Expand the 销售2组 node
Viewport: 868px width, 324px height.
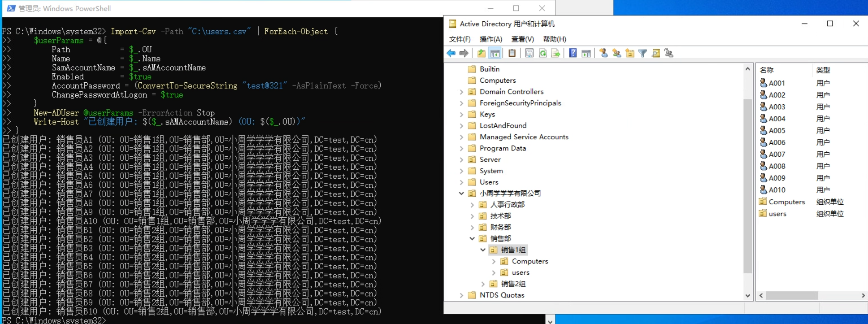point(483,284)
